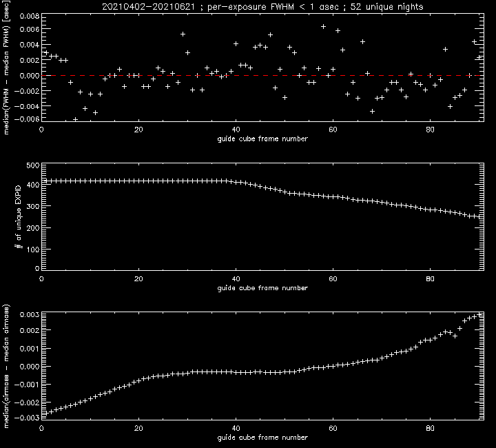Click the '60' x-tick label under the airmass plot
The width and height of the screenshot is (496, 448).
point(333,429)
